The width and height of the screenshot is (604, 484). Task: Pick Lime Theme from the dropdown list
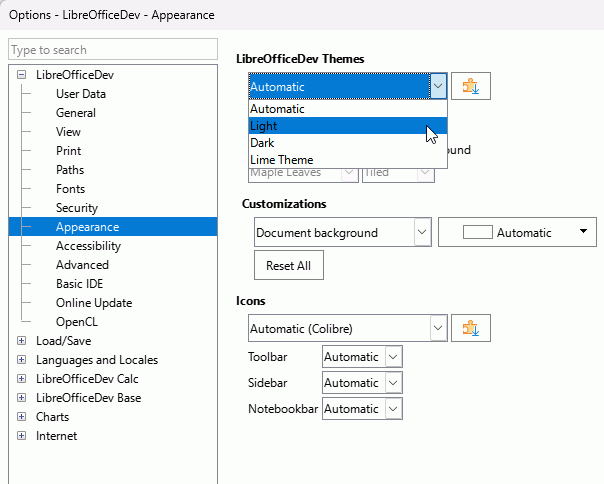[348, 160]
